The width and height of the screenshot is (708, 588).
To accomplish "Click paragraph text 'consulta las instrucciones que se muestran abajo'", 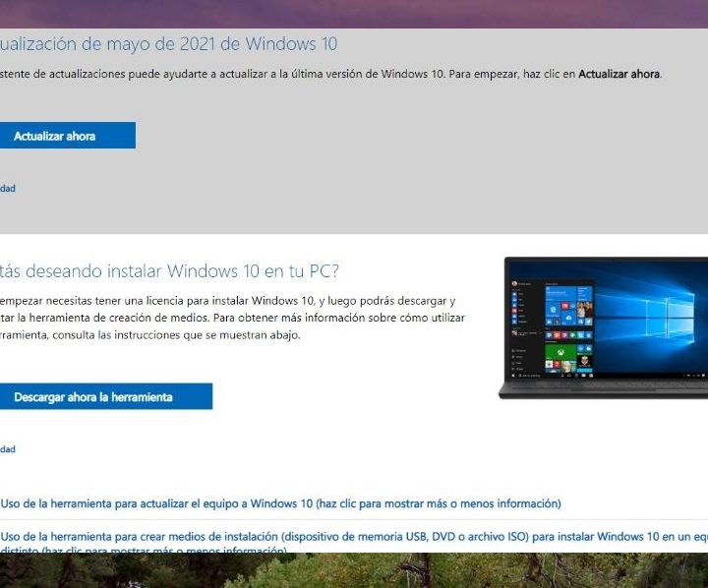I will 177,335.
